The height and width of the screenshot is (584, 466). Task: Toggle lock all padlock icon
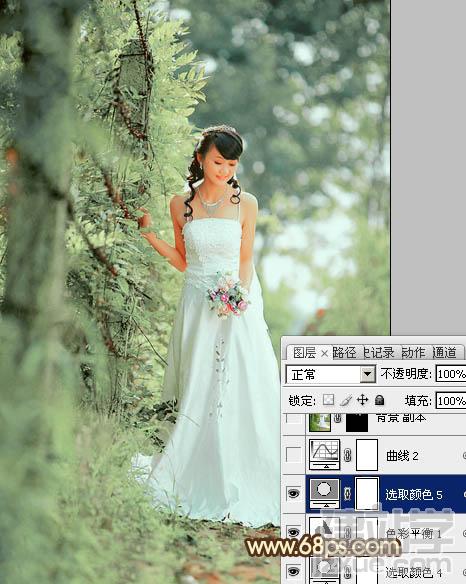coord(379,400)
